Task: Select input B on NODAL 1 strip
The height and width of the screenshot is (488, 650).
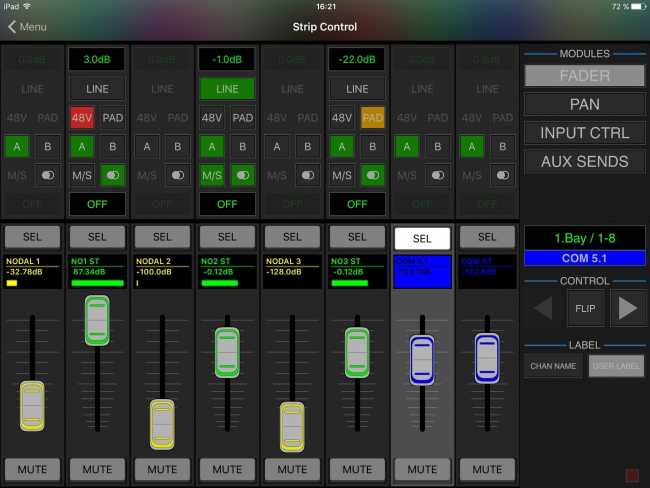Action: point(48,146)
